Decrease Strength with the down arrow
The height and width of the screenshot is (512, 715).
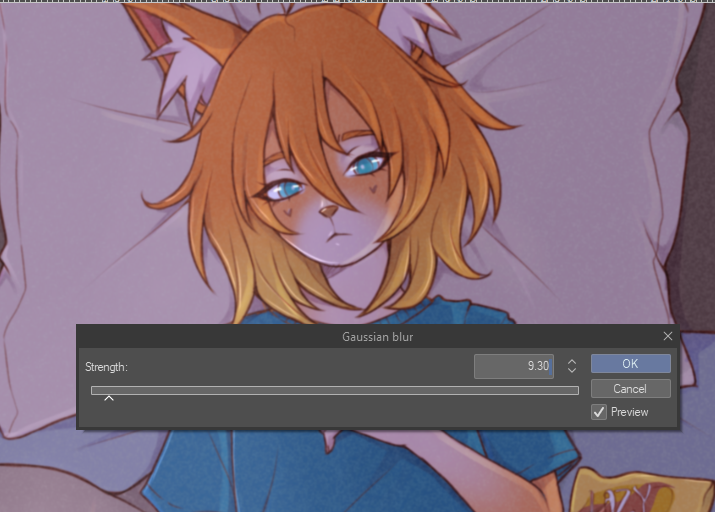(572, 370)
